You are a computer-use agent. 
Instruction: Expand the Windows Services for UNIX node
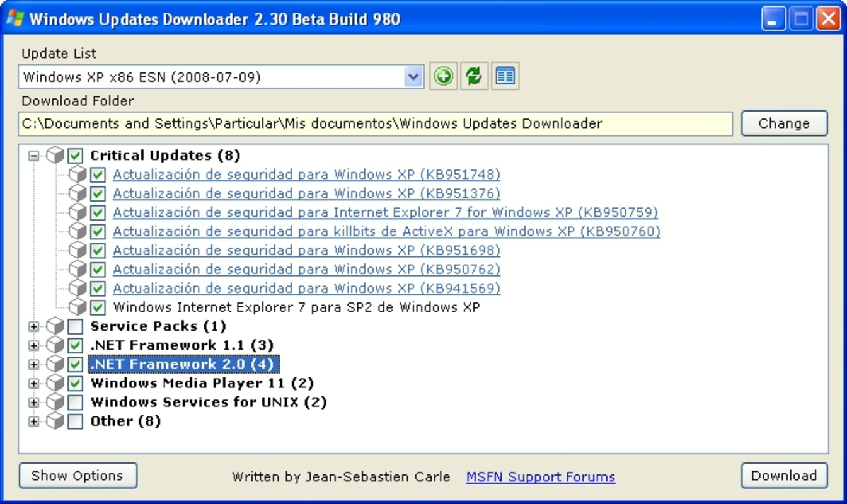[34, 402]
